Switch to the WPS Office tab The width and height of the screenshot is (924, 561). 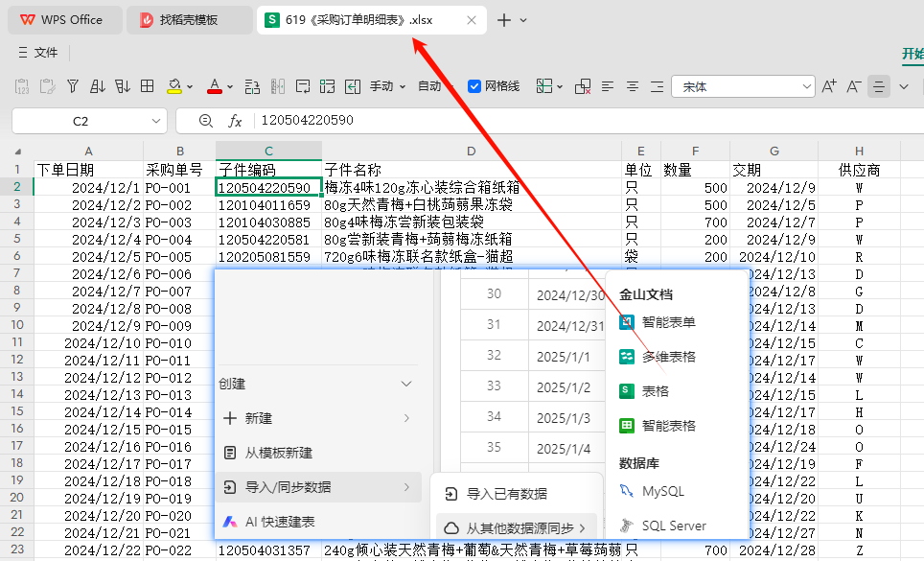click(65, 19)
